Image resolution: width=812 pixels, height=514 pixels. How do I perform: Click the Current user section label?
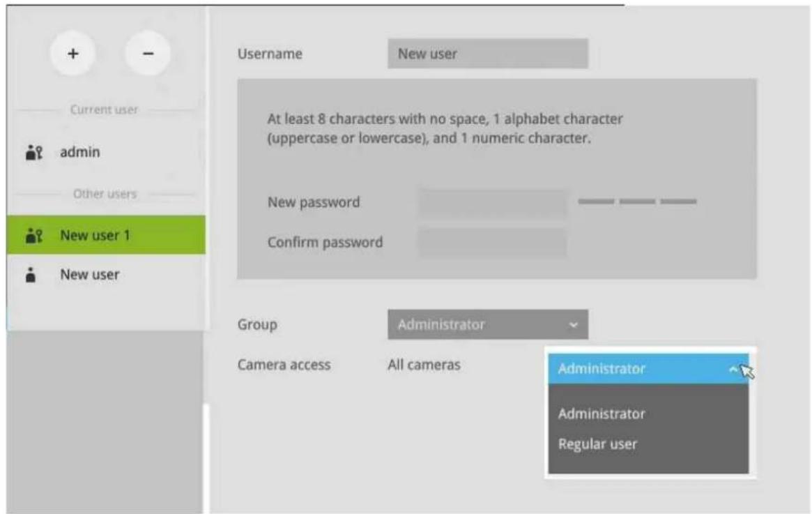click(x=104, y=110)
